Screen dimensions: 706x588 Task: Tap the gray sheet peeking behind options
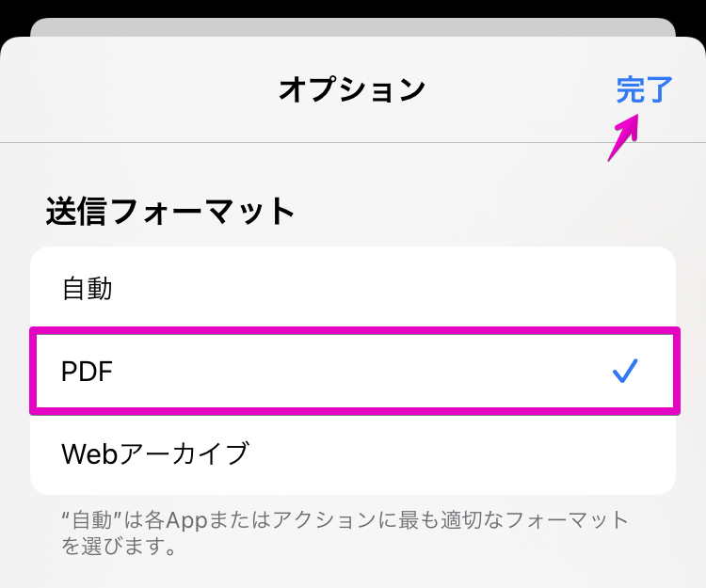coord(353,27)
